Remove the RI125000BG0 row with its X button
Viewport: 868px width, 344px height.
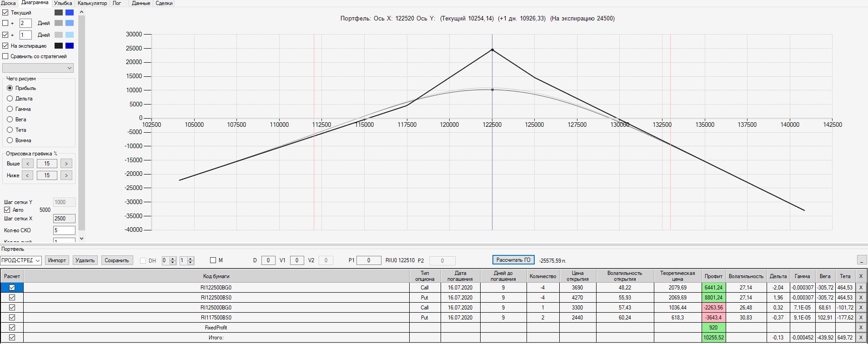pos(861,308)
